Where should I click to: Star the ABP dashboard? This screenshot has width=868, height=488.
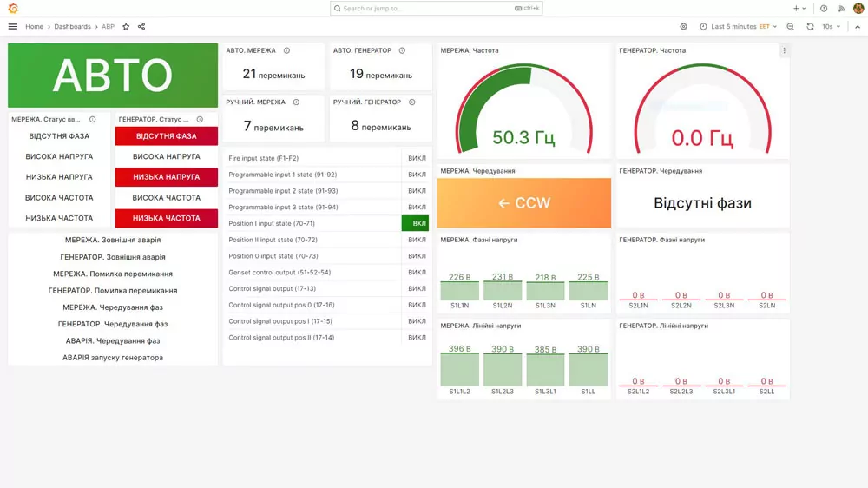click(126, 27)
